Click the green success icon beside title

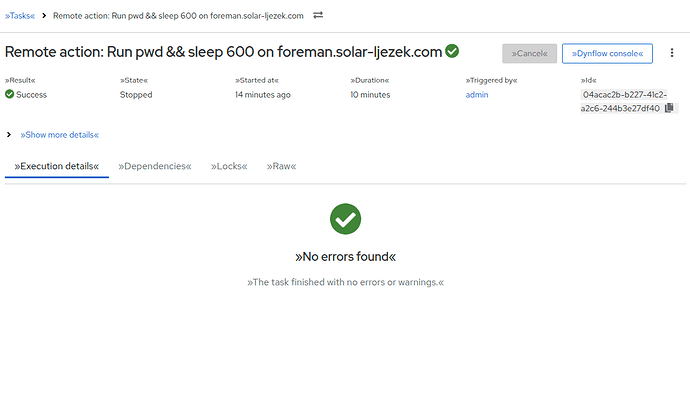click(x=452, y=51)
